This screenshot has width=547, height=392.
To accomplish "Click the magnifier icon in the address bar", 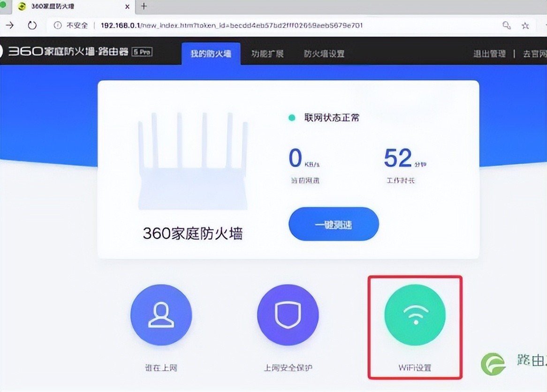I will click(506, 25).
